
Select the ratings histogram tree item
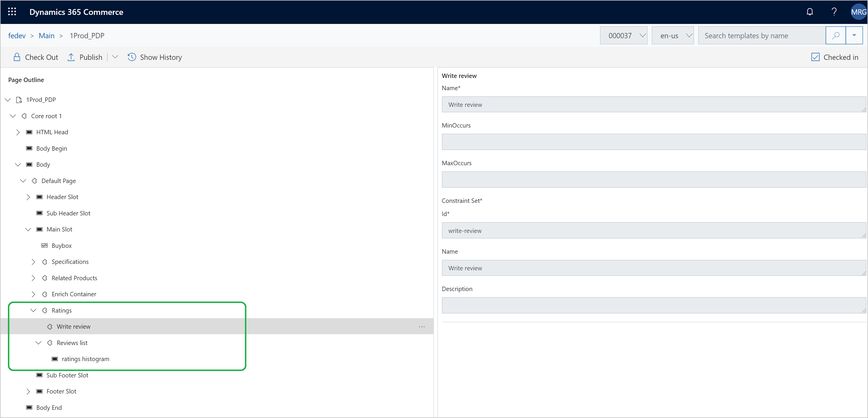tap(85, 358)
